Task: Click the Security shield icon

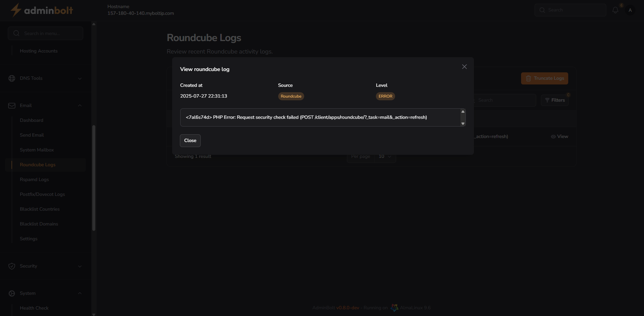Action: tap(12, 266)
